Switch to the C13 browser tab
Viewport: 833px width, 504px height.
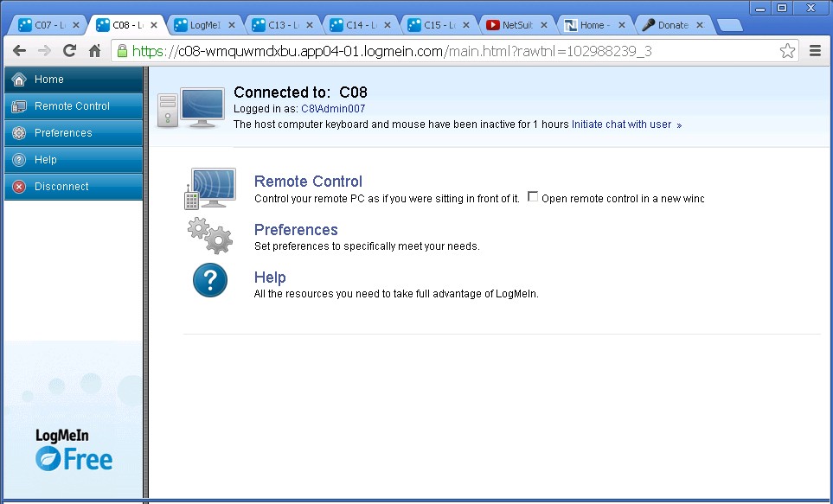coord(282,25)
